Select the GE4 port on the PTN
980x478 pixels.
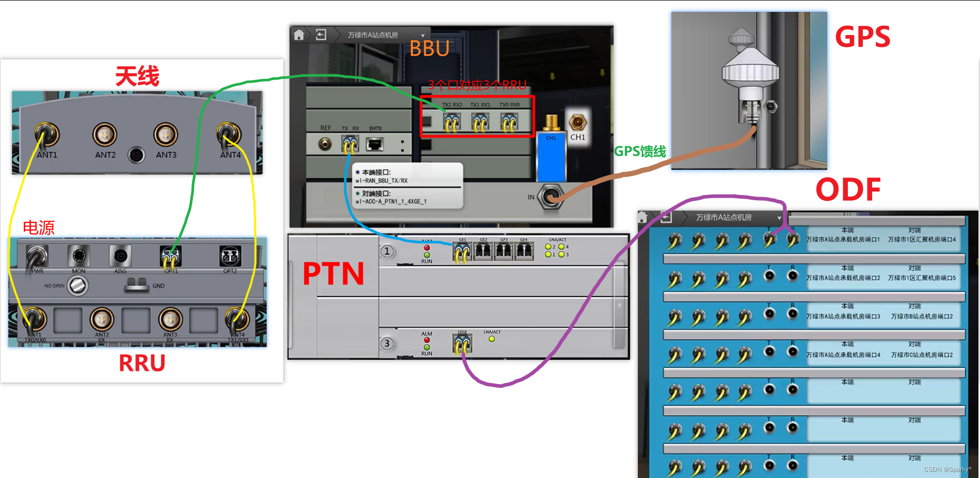pos(524,251)
